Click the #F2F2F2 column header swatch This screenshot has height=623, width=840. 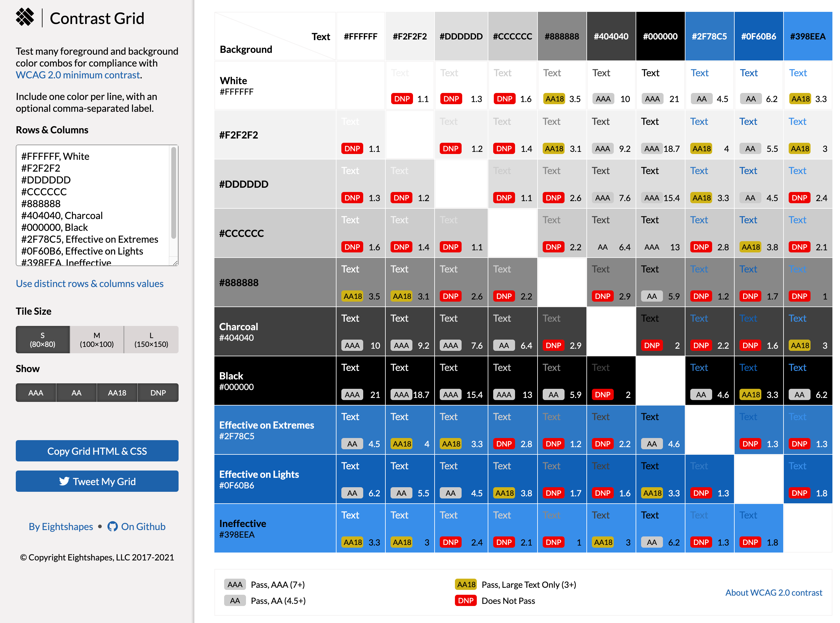(410, 36)
